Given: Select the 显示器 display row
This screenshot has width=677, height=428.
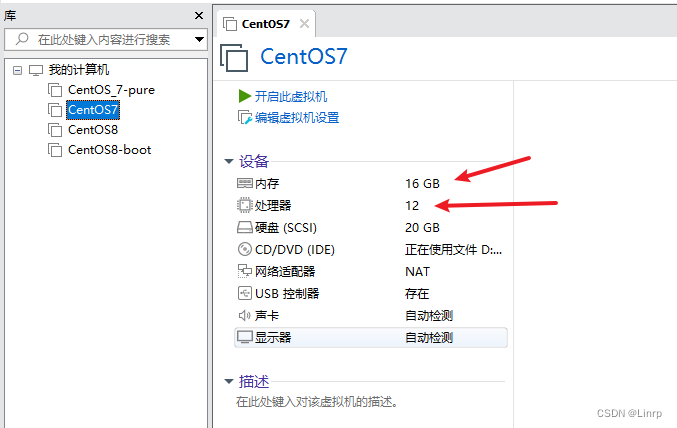Looking at the screenshot, I should point(371,338).
